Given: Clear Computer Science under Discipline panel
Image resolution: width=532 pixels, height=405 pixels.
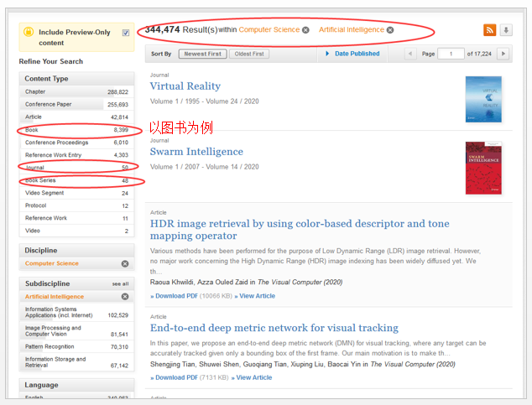Looking at the screenshot, I should point(125,263).
